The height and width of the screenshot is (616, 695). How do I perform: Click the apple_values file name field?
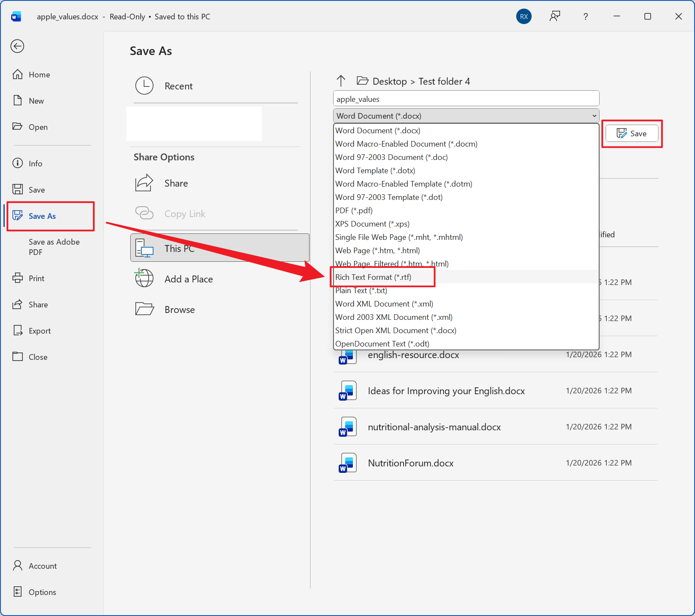(466, 99)
